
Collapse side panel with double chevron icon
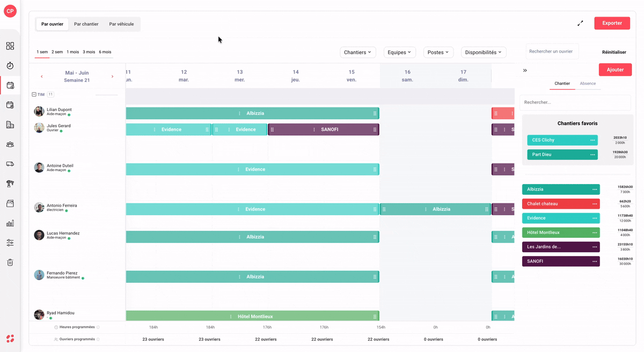pyautogui.click(x=525, y=70)
